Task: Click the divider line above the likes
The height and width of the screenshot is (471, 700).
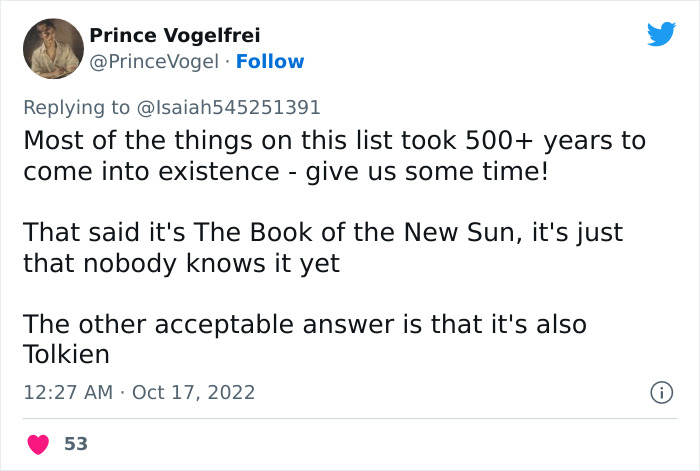Action: 350,418
